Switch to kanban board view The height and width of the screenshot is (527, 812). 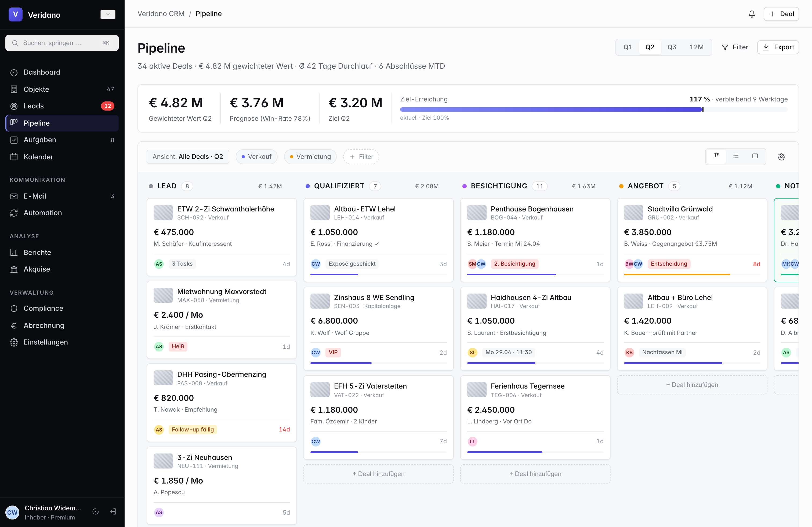pyautogui.click(x=716, y=156)
